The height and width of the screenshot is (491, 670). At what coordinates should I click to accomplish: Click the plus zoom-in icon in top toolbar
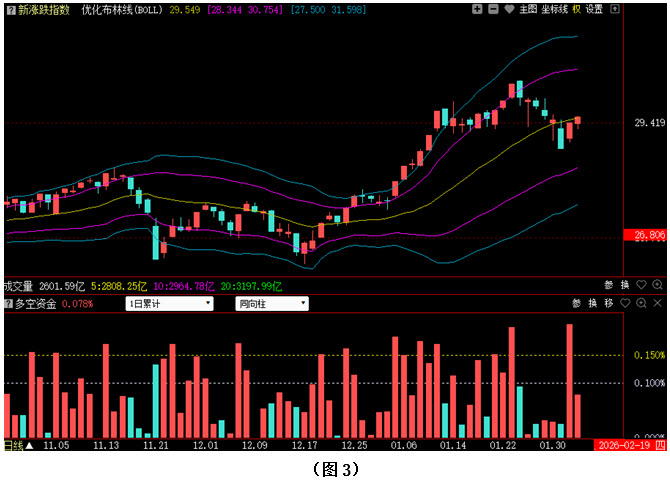coord(477,9)
